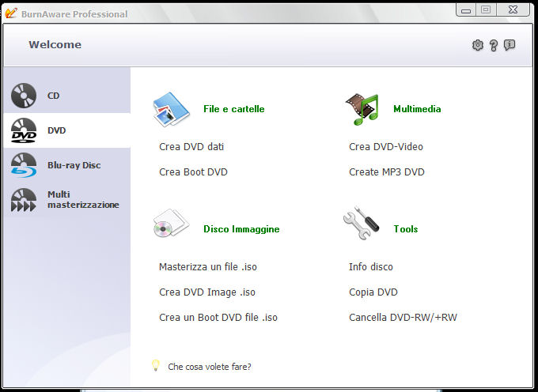538x392 pixels.
Task: Click the File e cartelle heading
Action: coord(234,109)
